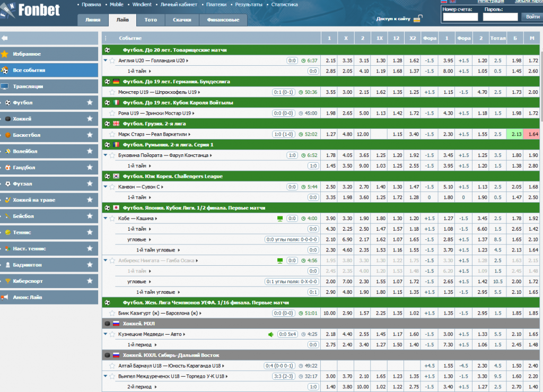Click the megaphone icon beside Анонс Лайв
This screenshot has width=543, height=392.
tap(4, 297)
